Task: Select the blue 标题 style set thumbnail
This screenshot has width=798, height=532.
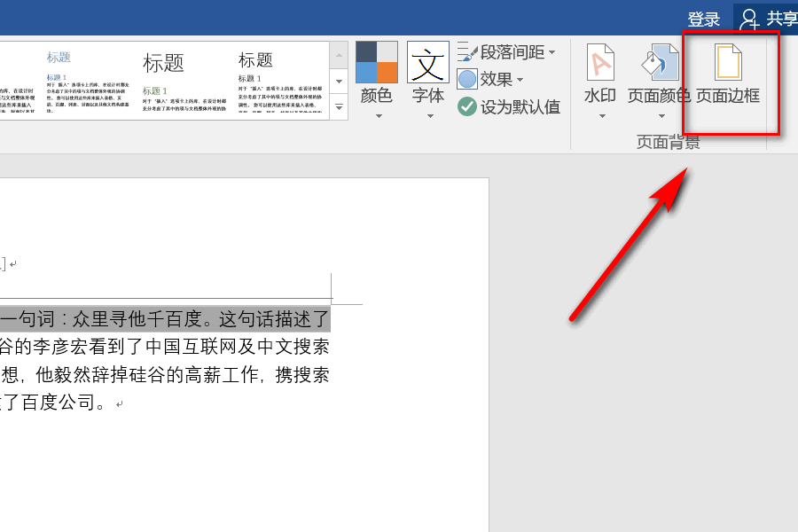Action: coord(88,82)
